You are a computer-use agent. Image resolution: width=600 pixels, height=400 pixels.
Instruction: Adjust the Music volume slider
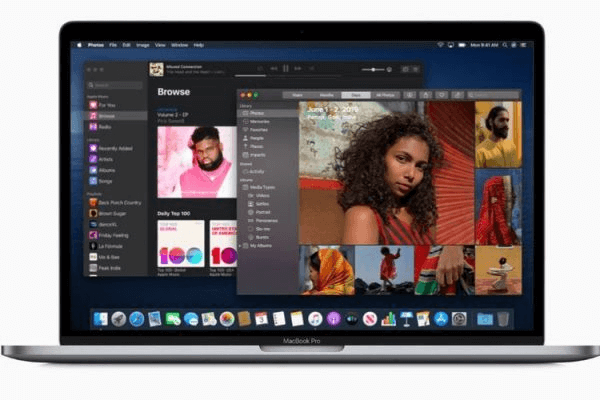pos(373,70)
